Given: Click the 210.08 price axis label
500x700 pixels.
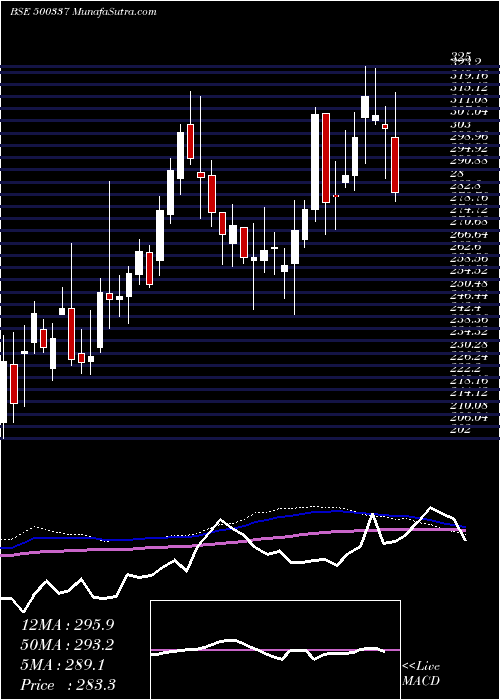Looking at the screenshot, I should tap(469, 405).
